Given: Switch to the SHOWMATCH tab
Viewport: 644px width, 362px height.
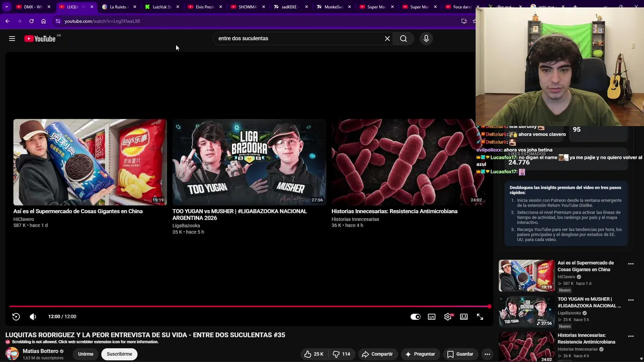Looking at the screenshot, I should tap(248, 7).
